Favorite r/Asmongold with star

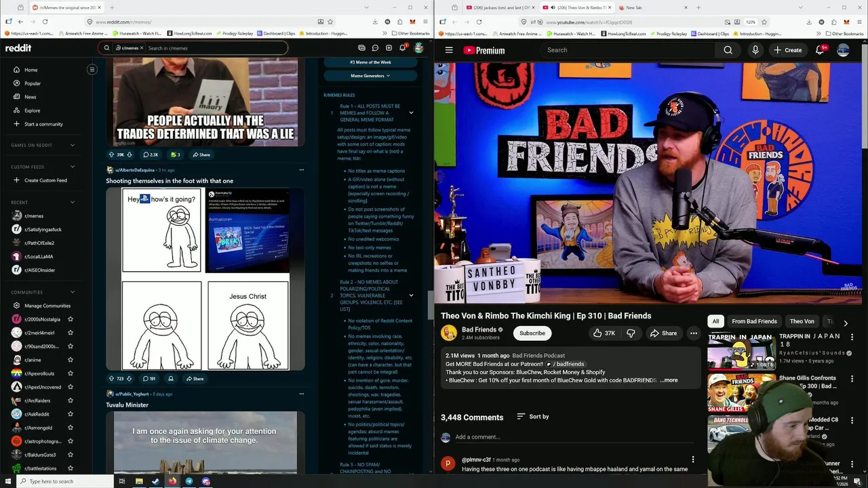(x=71, y=428)
